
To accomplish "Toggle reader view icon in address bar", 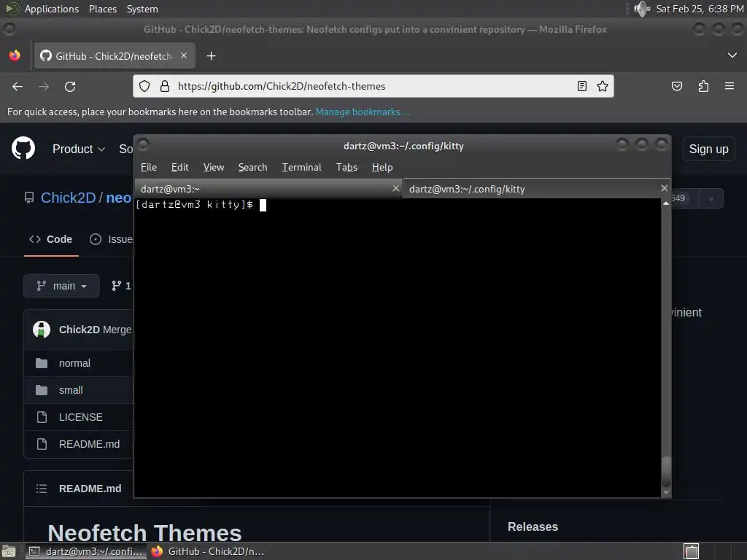I will [x=581, y=86].
